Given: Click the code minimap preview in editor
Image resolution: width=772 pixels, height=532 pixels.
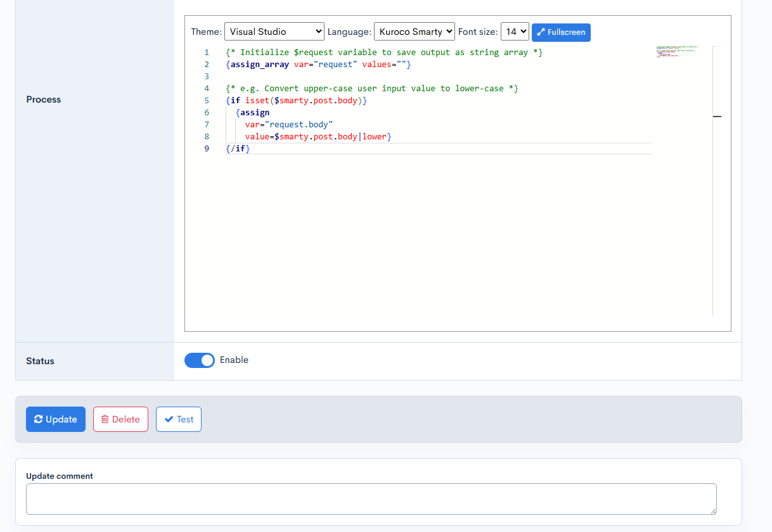Looking at the screenshot, I should point(678,52).
